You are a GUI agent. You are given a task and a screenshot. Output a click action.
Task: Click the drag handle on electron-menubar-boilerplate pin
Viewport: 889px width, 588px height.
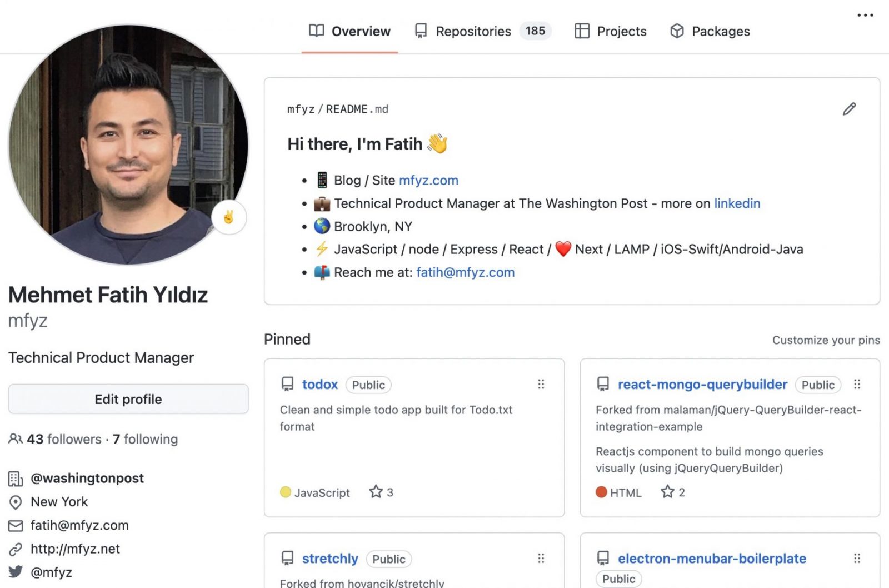[x=857, y=558]
